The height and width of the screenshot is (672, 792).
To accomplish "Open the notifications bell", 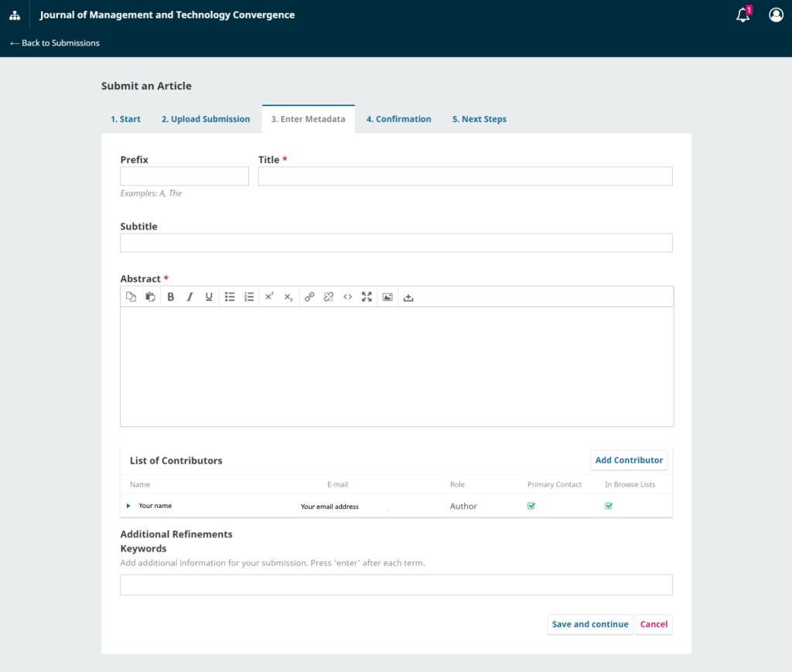I will tap(742, 15).
